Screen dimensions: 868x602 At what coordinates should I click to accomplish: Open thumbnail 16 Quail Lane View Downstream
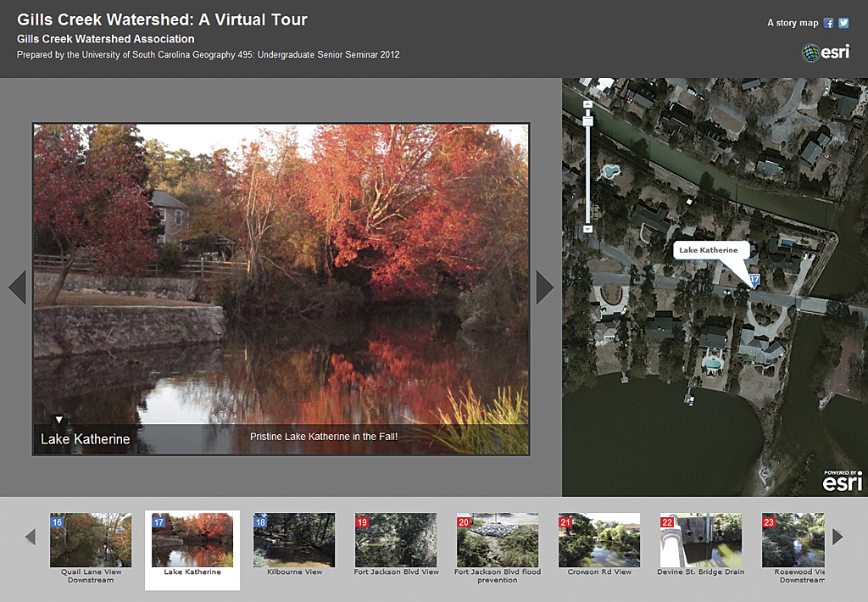pos(91,540)
